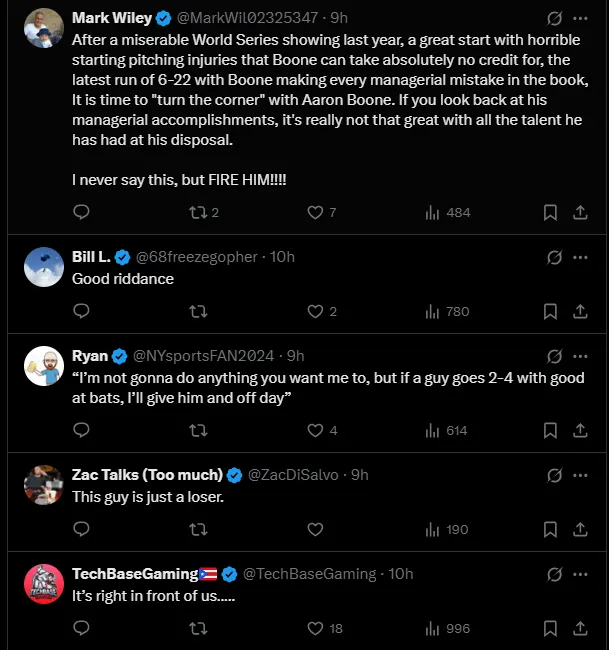Open three-dot menu on Bill L.'s tweet
The width and height of the screenshot is (609, 650).
(x=580, y=257)
